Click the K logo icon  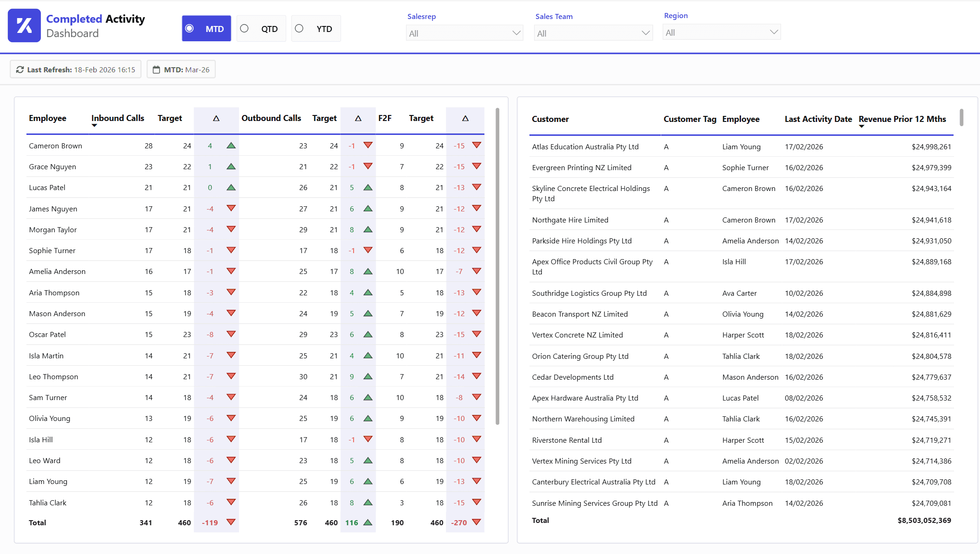tap(24, 25)
